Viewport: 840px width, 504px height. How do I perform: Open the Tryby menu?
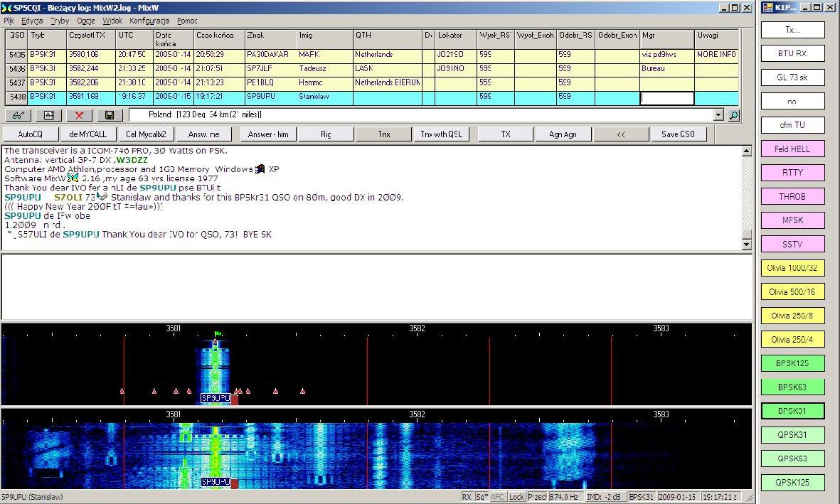click(60, 21)
